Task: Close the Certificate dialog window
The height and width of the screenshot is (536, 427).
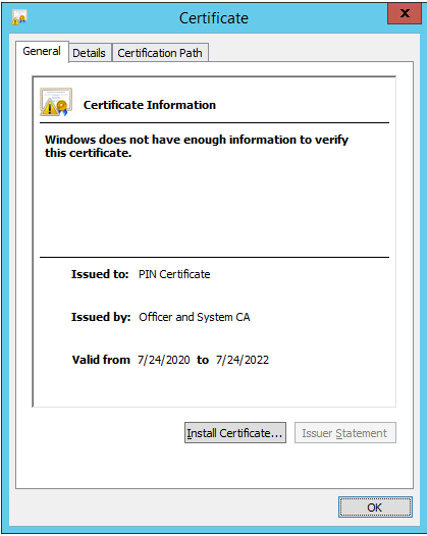Action: click(404, 13)
